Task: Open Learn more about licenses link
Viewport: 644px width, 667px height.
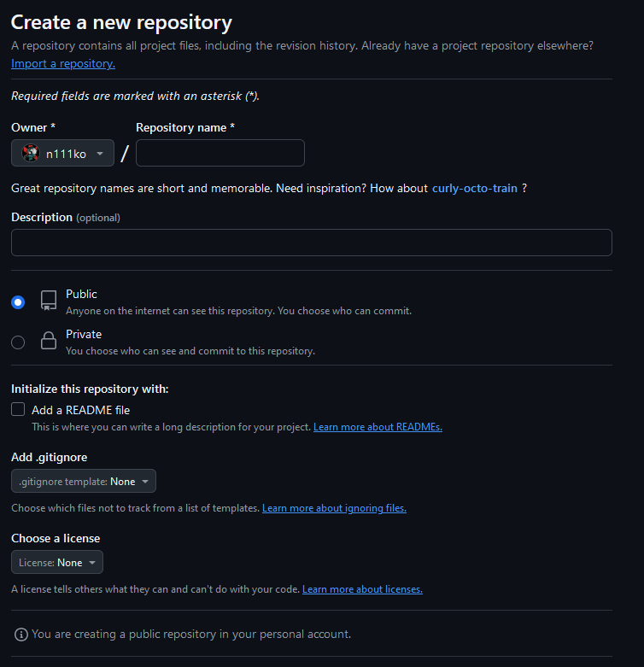Action: click(362, 589)
